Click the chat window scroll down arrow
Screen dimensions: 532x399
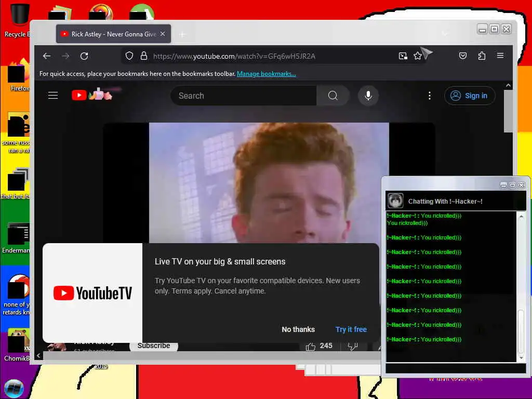click(x=522, y=358)
